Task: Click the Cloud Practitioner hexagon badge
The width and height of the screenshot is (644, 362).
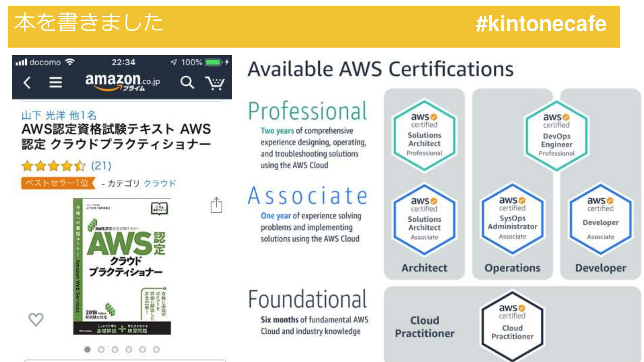Action: (x=512, y=326)
